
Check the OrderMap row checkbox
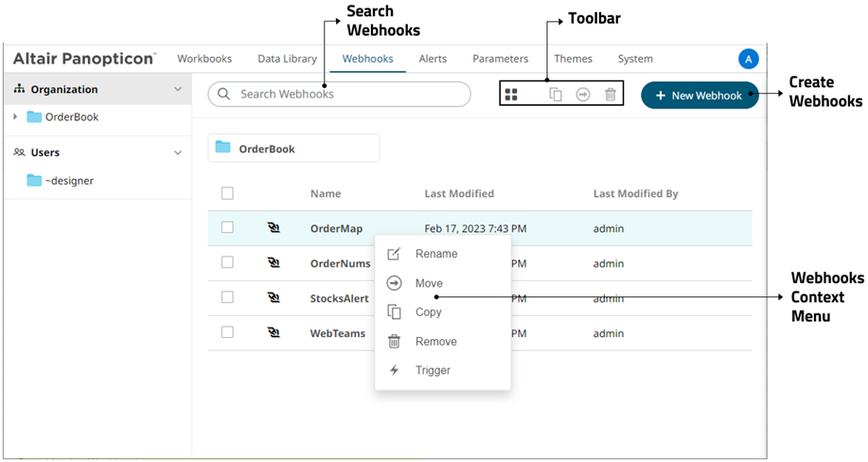click(x=227, y=227)
